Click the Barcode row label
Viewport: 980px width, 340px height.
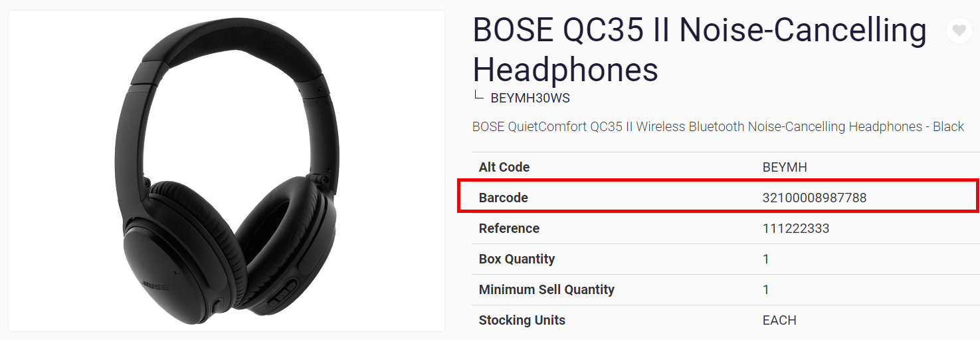(503, 198)
